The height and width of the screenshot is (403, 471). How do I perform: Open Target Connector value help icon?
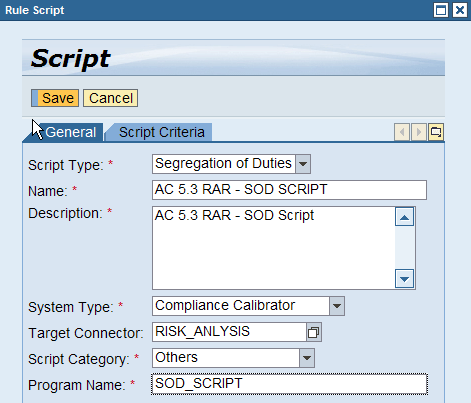pos(314,332)
